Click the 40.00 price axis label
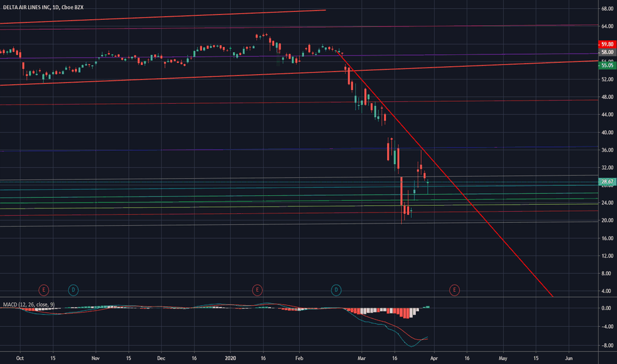617x364 pixels. [x=607, y=132]
